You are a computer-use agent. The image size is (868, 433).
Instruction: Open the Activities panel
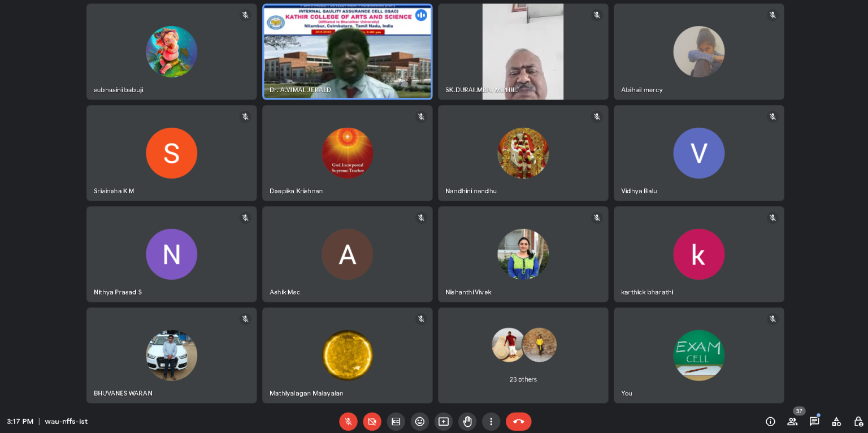(x=836, y=421)
